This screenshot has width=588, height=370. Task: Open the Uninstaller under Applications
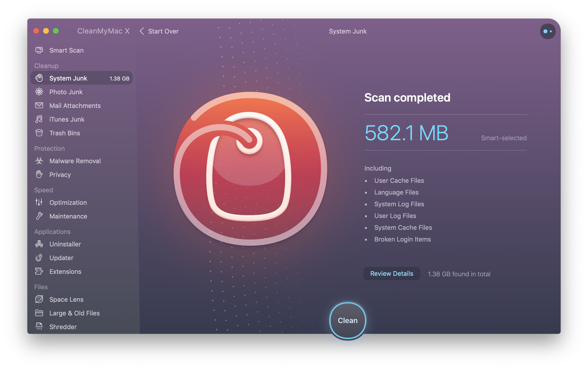pos(65,244)
